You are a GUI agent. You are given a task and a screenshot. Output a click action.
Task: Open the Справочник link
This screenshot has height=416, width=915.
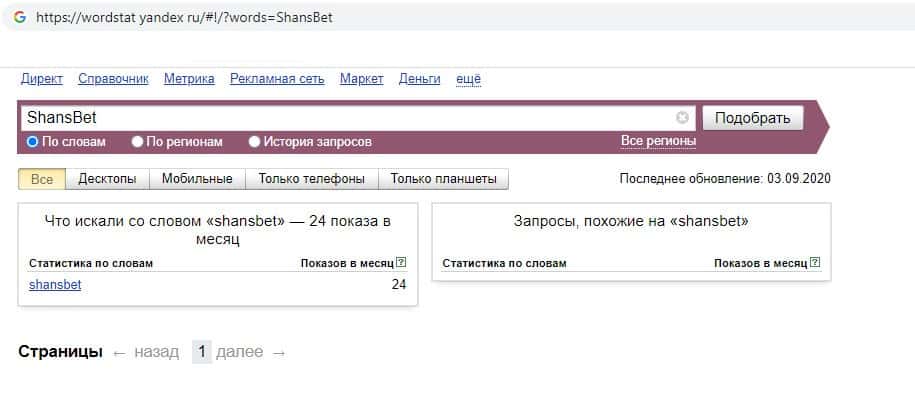click(x=113, y=79)
